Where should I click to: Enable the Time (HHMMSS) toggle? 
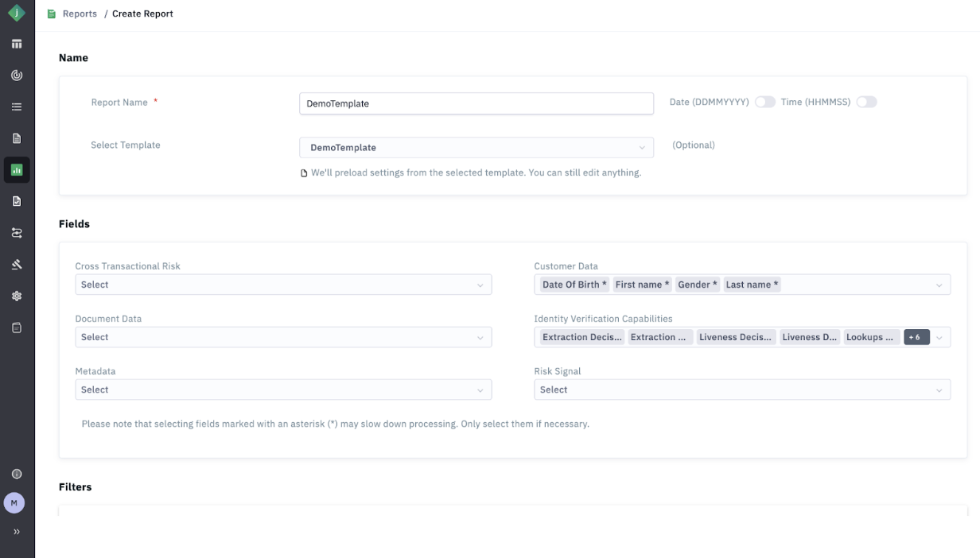click(x=866, y=103)
